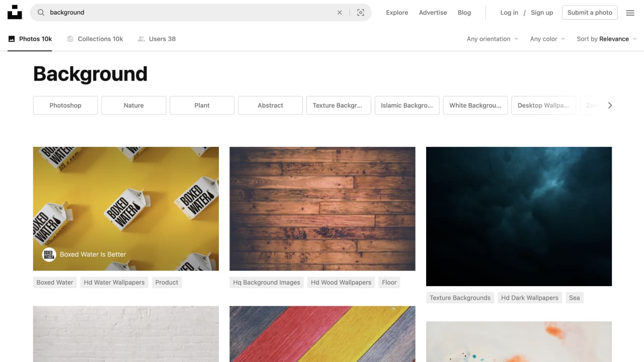Select the Islamic Background chip

pyautogui.click(x=407, y=105)
